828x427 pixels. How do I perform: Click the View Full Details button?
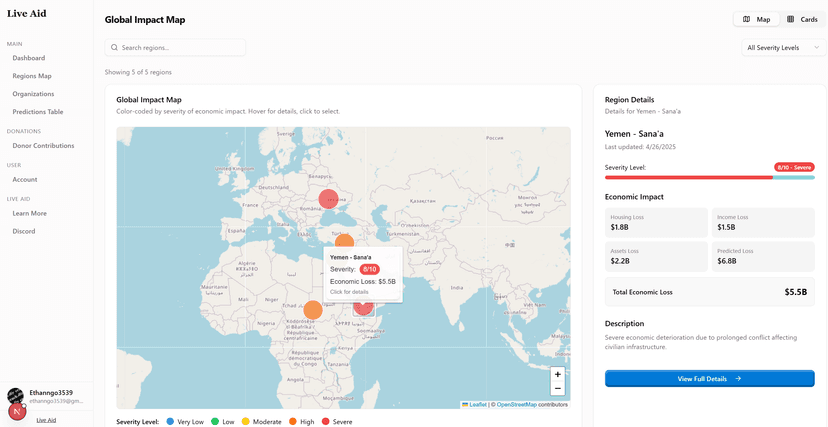[x=709, y=379]
